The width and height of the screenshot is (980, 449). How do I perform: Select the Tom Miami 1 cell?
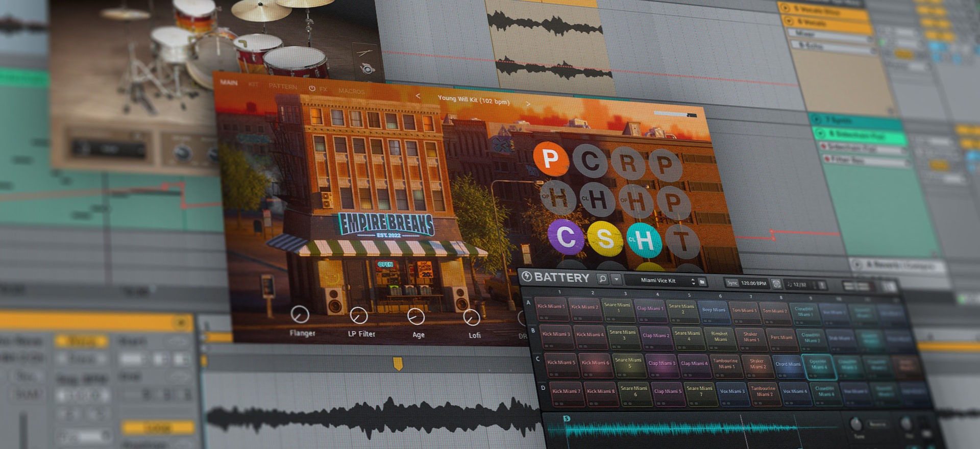[x=745, y=313]
